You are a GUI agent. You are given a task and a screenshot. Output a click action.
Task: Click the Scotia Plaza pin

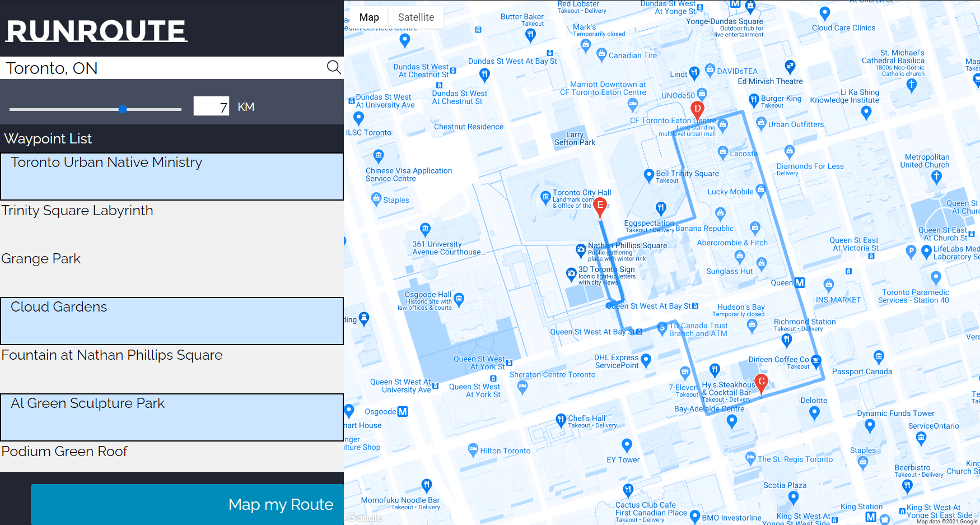point(793,498)
